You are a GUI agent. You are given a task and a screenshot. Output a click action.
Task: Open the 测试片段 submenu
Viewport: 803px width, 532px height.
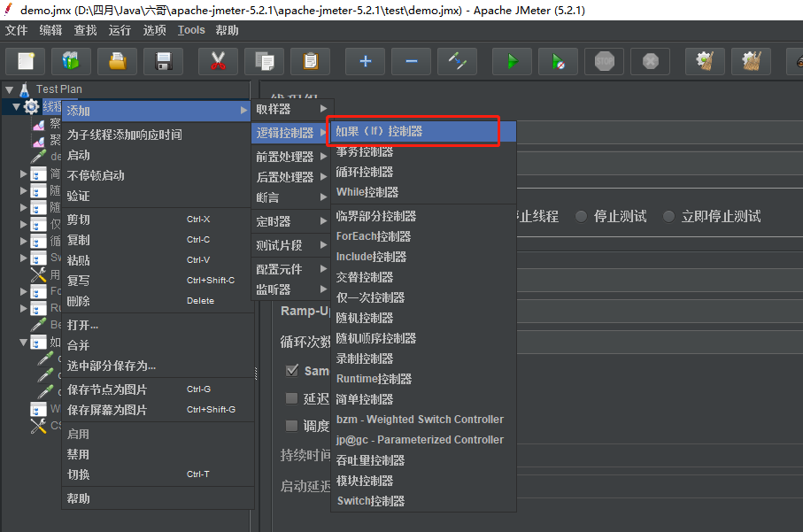pos(292,245)
